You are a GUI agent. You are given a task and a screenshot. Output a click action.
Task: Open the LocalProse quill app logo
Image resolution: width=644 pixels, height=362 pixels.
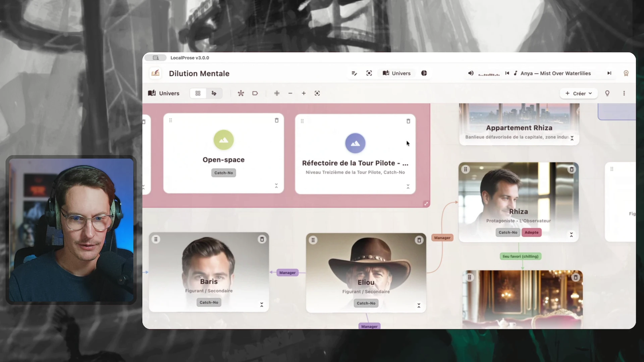click(x=155, y=73)
